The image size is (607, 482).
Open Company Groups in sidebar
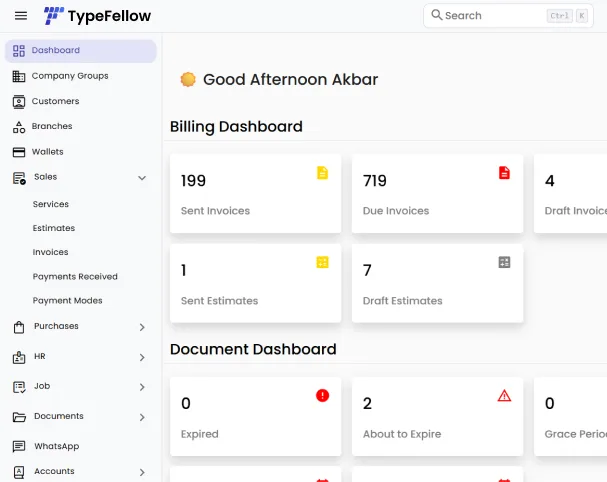coord(81,76)
